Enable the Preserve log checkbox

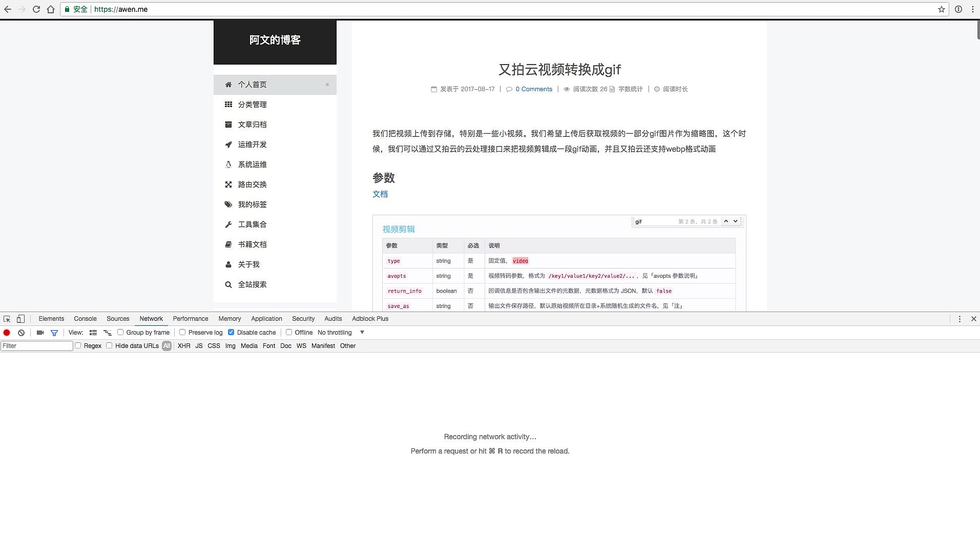point(182,332)
